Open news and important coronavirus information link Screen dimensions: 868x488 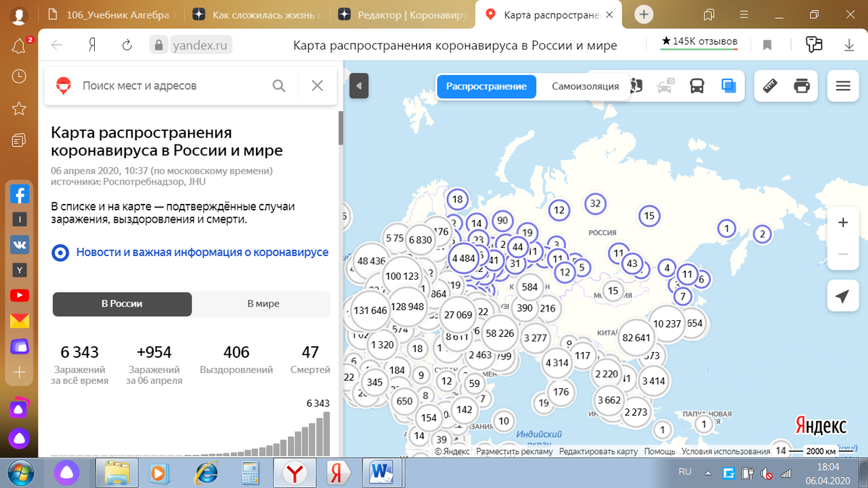[202, 252]
